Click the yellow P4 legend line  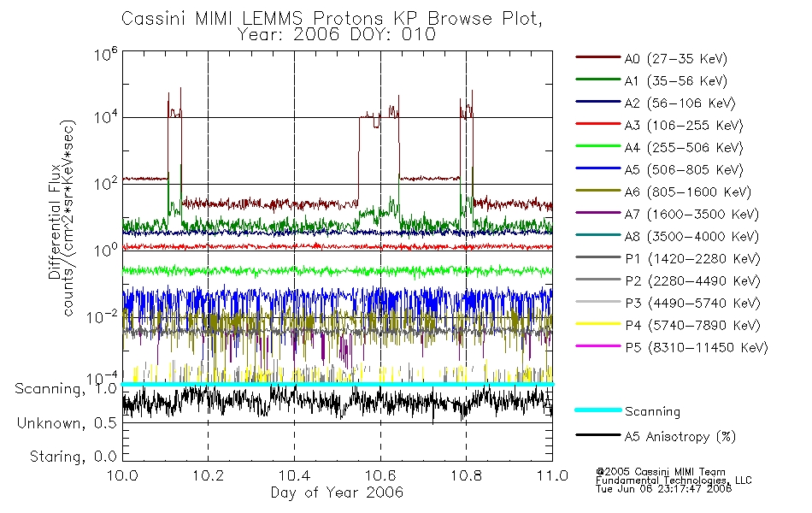[598, 324]
